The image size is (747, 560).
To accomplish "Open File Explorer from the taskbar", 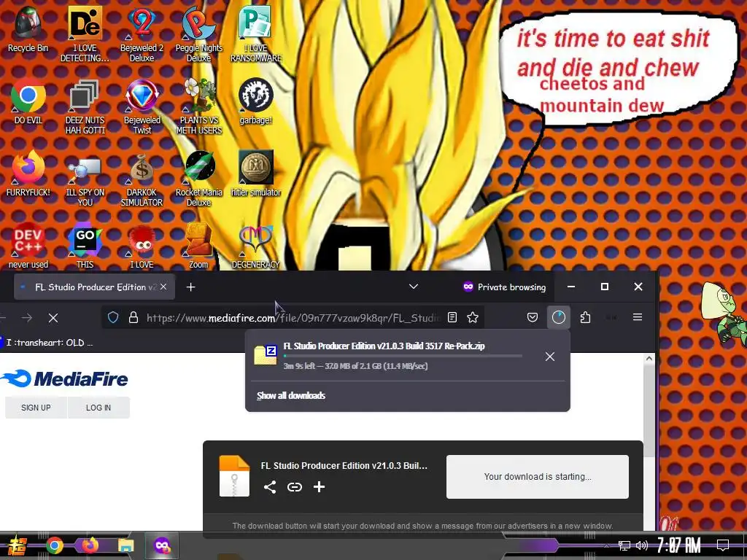I will (125, 545).
